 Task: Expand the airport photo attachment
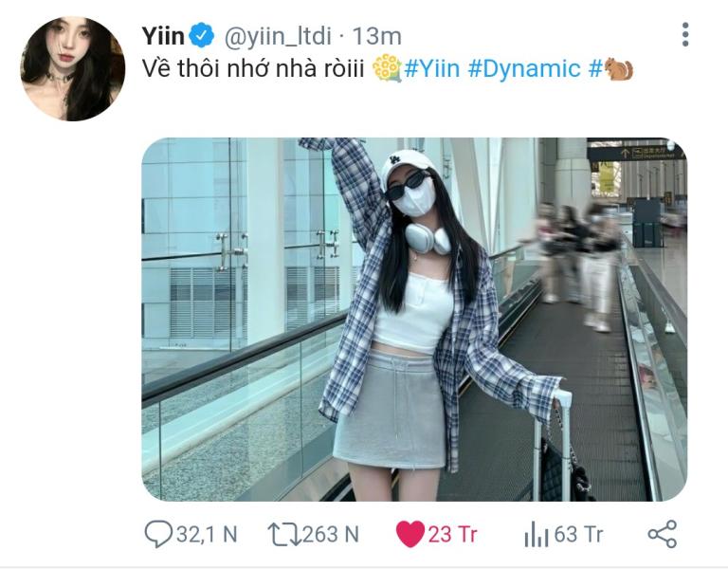[x=414, y=319]
